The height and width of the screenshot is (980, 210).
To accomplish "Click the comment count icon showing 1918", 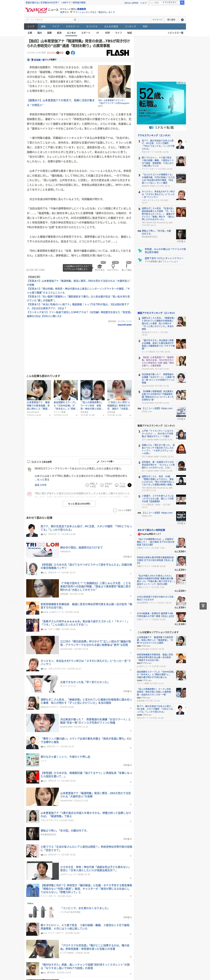I will (x=52, y=53).
